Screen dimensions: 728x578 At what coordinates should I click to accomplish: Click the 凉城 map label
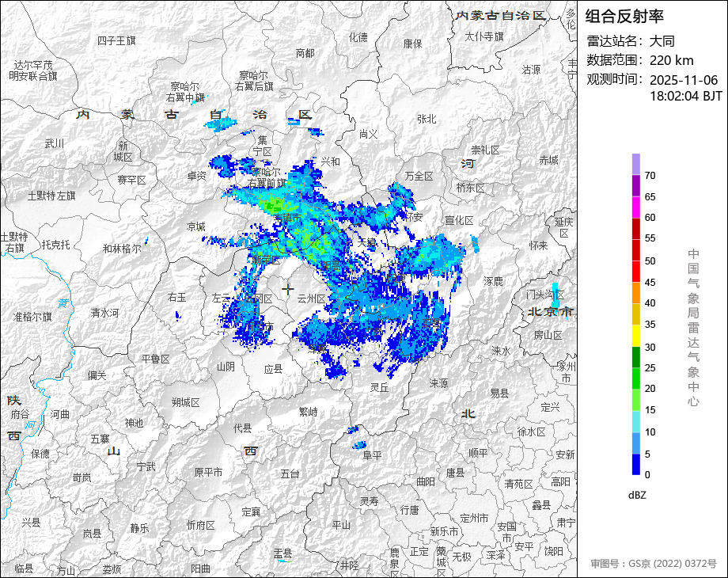pos(195,226)
